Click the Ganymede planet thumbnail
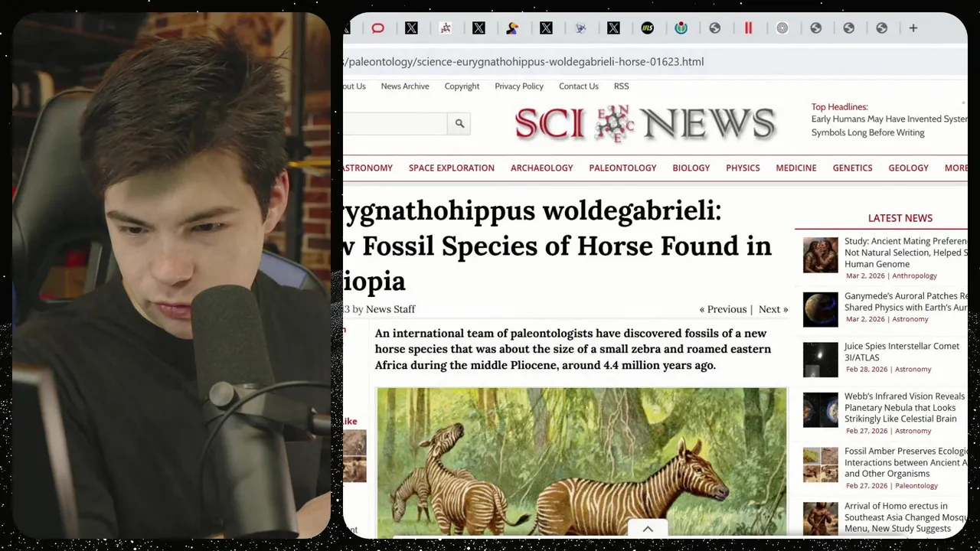 [x=820, y=310]
